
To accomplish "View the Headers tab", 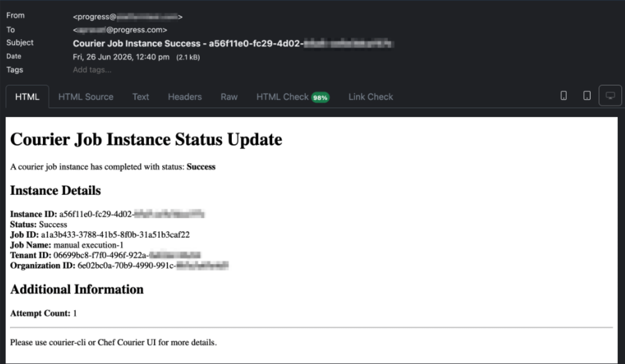I will [x=185, y=97].
